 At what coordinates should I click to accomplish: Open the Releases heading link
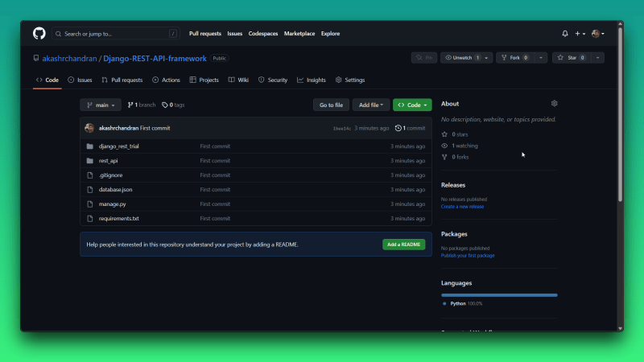point(453,185)
